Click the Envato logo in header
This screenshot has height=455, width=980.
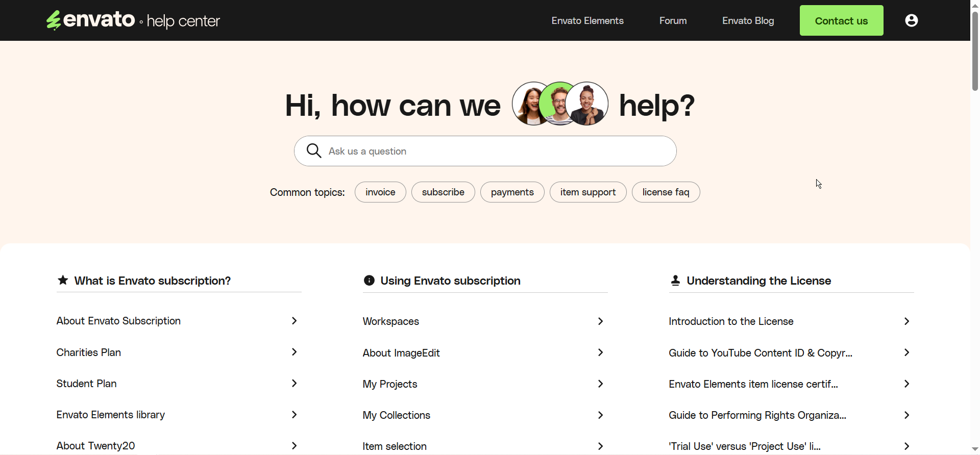91,20
